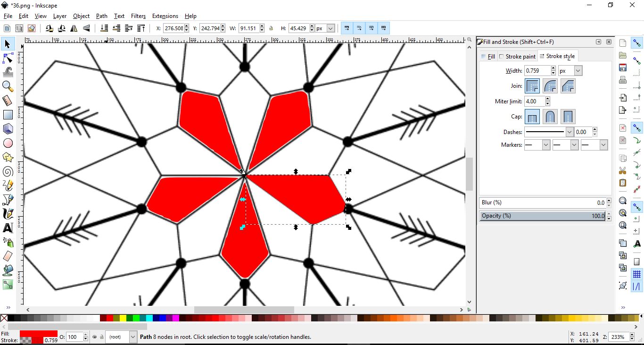Click Rotate selection 90° counter-clockwise icon

pyautogui.click(x=49, y=28)
